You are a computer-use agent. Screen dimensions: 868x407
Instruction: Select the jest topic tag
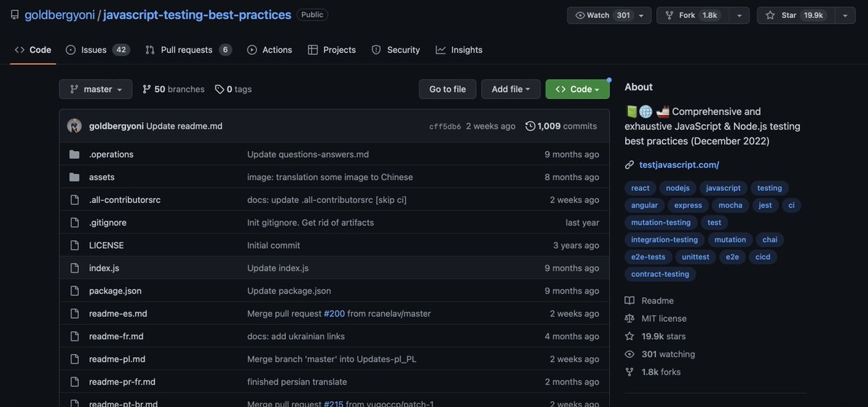coord(765,205)
